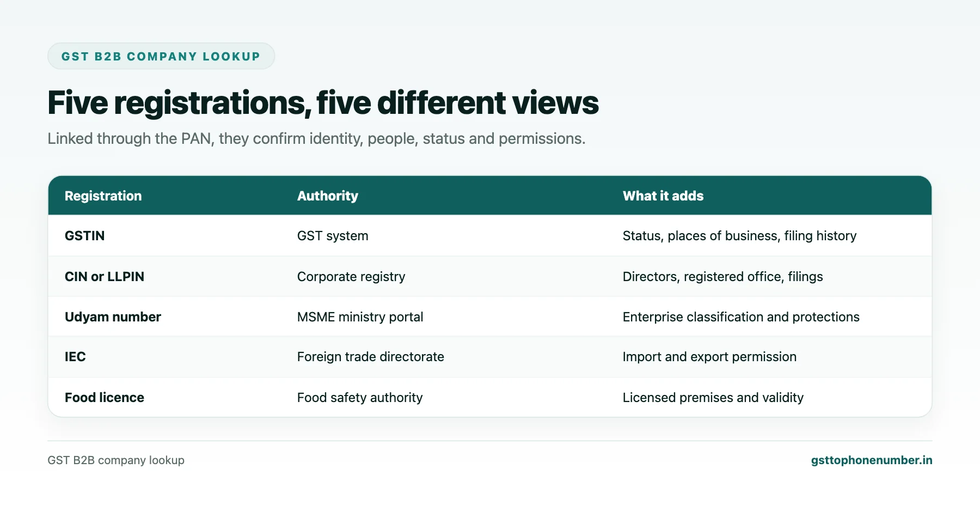Image resolution: width=980 pixels, height=505 pixels.
Task: Select the 'CIN or LLPIN' cell
Action: [x=105, y=277]
